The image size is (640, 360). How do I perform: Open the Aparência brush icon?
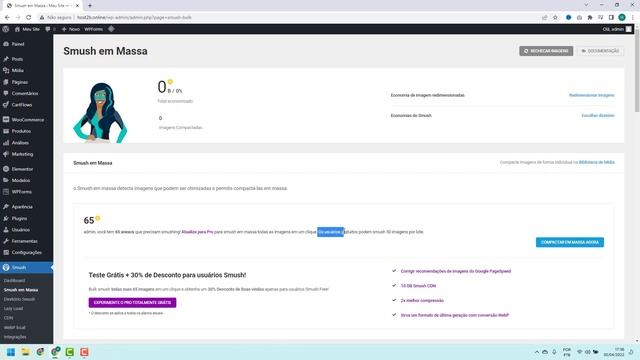pos(6,207)
